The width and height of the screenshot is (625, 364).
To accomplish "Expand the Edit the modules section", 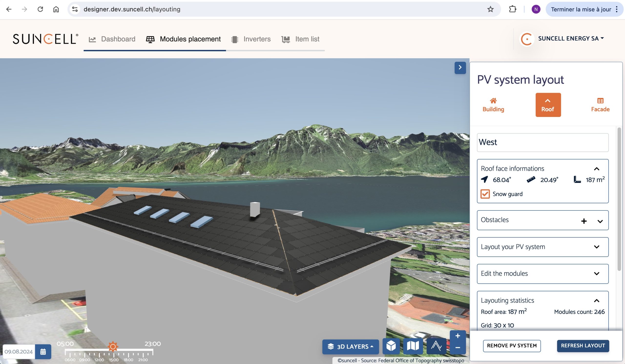I will (596, 273).
